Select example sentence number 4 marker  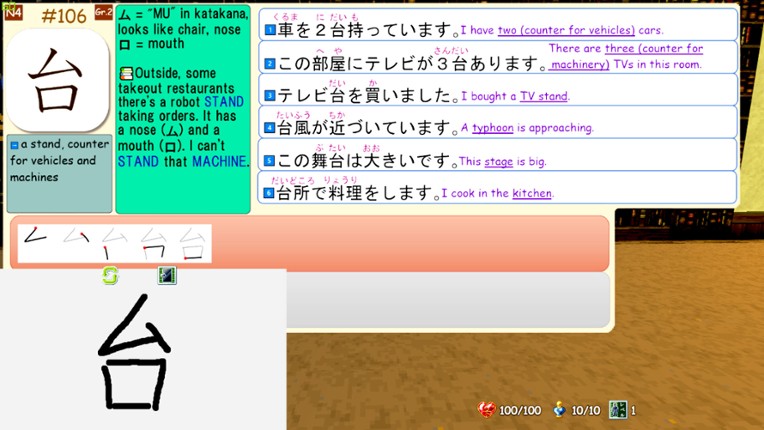[x=270, y=128]
